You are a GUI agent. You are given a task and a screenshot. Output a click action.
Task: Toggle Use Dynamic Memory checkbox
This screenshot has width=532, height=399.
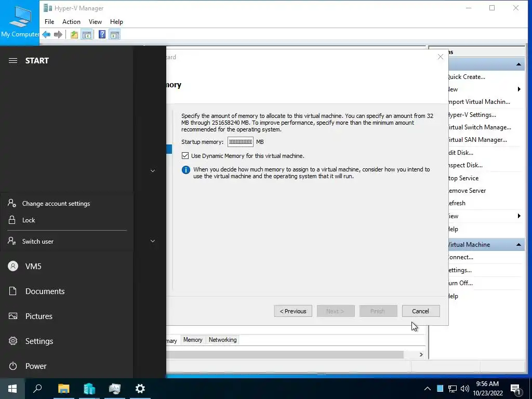(x=185, y=156)
